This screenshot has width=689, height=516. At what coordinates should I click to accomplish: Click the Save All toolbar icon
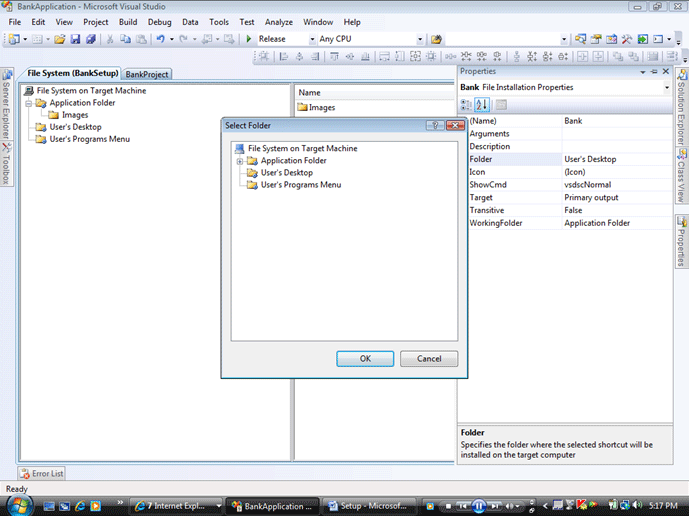click(91, 39)
